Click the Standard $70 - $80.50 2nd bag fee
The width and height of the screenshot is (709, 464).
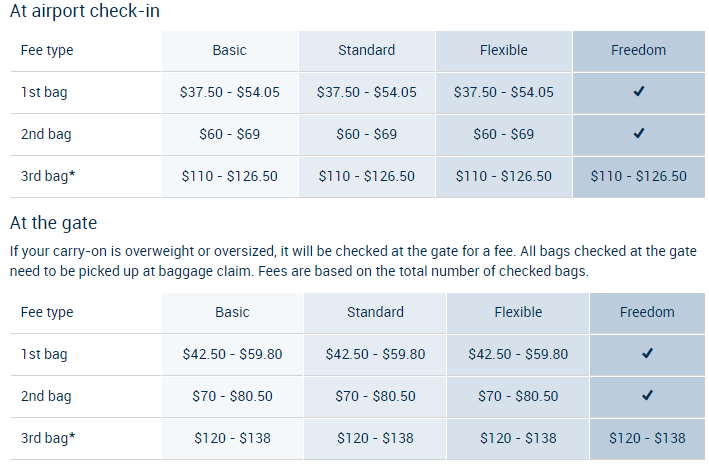tap(375, 396)
